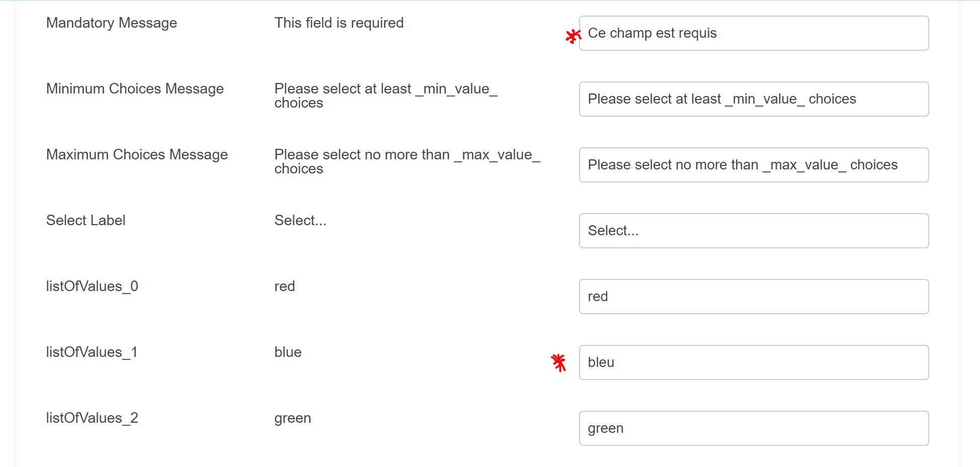This screenshot has height=467, width=980.
Task: Click the default 'Select...' source text
Action: tap(300, 221)
